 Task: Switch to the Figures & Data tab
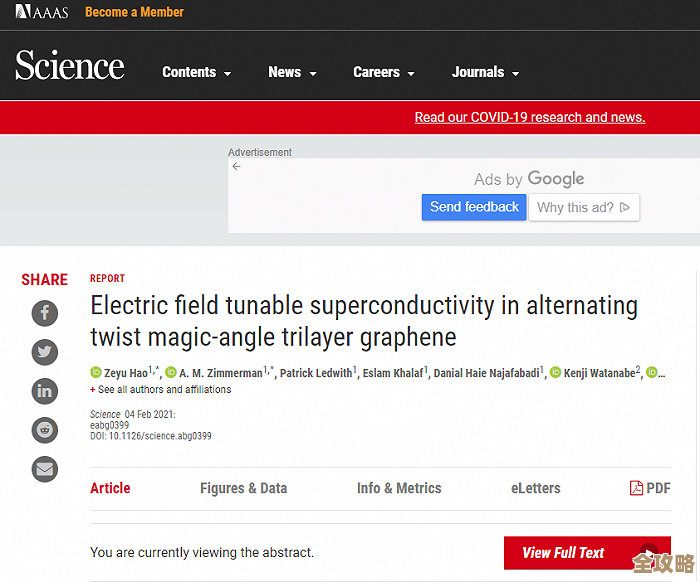[243, 488]
